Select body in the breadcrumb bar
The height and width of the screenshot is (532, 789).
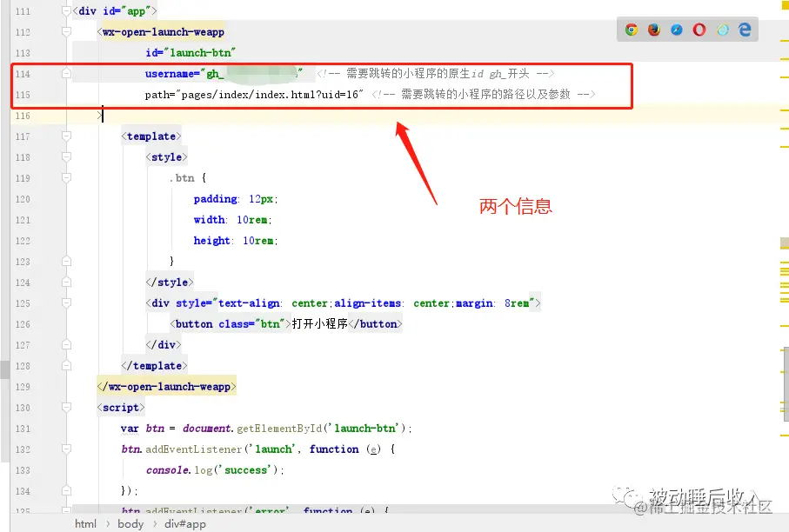click(x=130, y=524)
